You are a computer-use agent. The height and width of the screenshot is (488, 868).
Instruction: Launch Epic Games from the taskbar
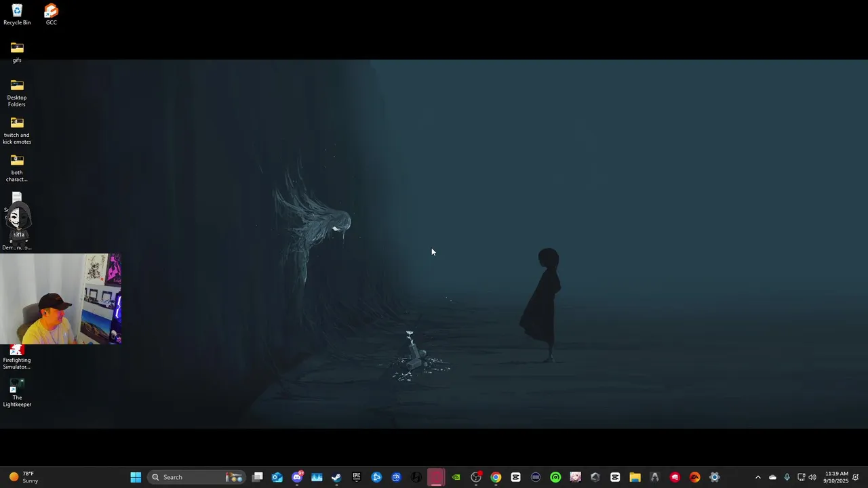[357, 477]
